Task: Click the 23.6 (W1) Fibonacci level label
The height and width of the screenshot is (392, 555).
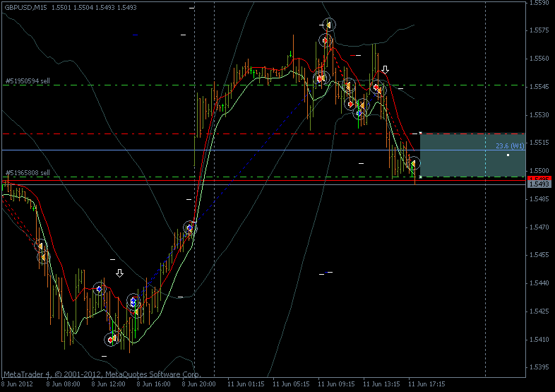Action: [x=510, y=146]
